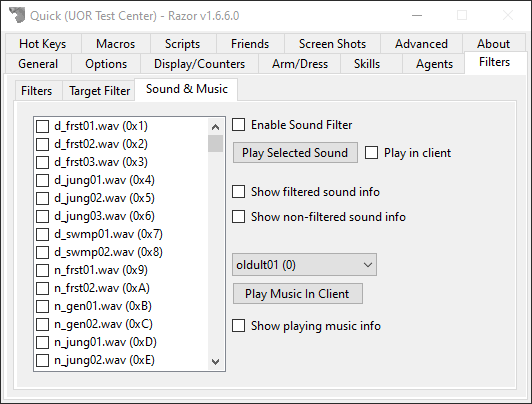Click the sound list scrollbar thumb
532x404 pixels.
(x=215, y=143)
